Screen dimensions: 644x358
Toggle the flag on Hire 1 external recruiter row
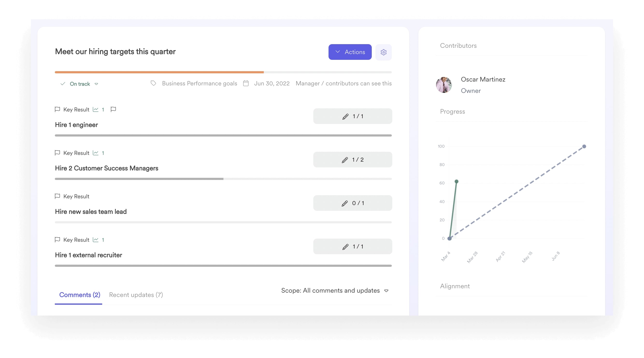(x=57, y=240)
